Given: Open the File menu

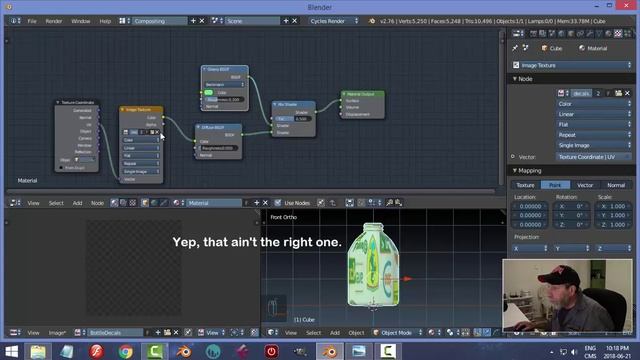Looking at the screenshot, I should point(32,21).
